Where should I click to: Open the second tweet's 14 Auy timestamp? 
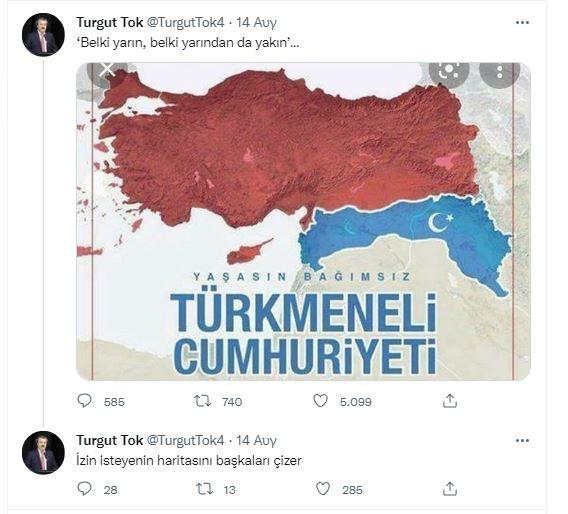click(x=256, y=440)
